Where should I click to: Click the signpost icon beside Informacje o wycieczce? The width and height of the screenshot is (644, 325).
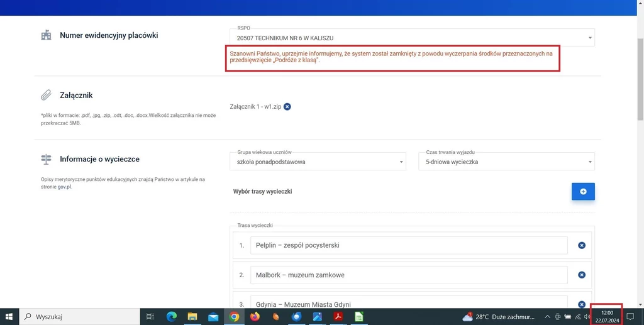pyautogui.click(x=46, y=159)
